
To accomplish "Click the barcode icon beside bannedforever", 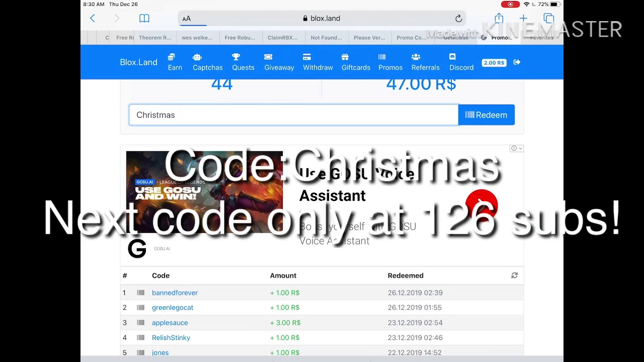I will click(140, 293).
